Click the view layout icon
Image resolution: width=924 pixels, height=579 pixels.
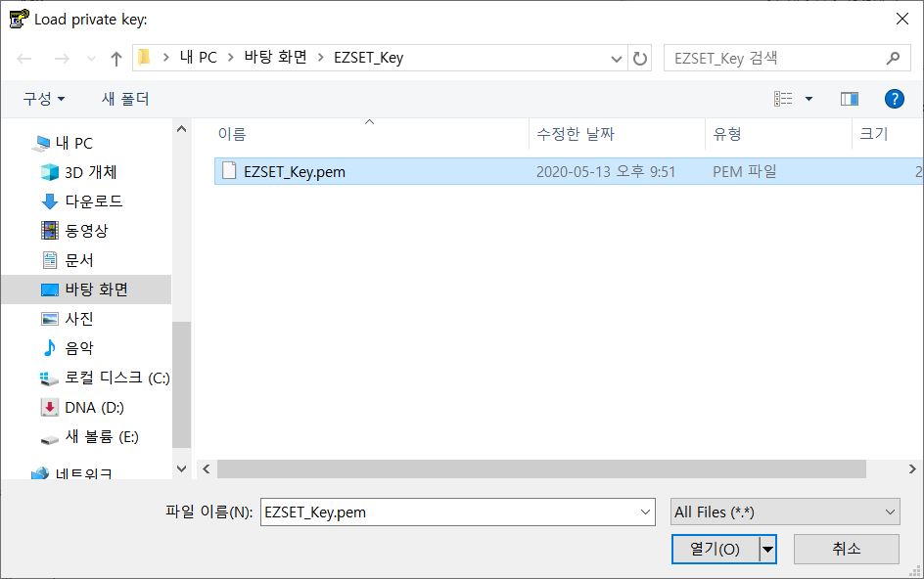[x=783, y=99]
